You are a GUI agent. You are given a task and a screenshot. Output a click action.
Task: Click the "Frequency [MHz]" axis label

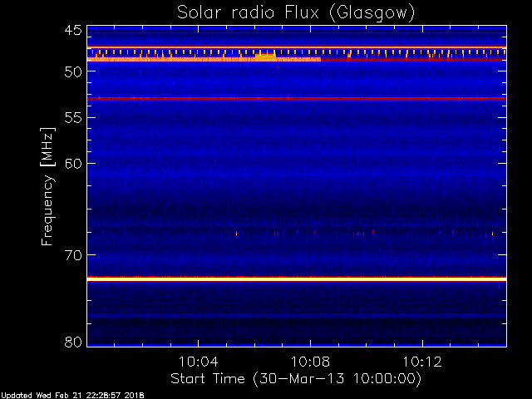pos(47,186)
